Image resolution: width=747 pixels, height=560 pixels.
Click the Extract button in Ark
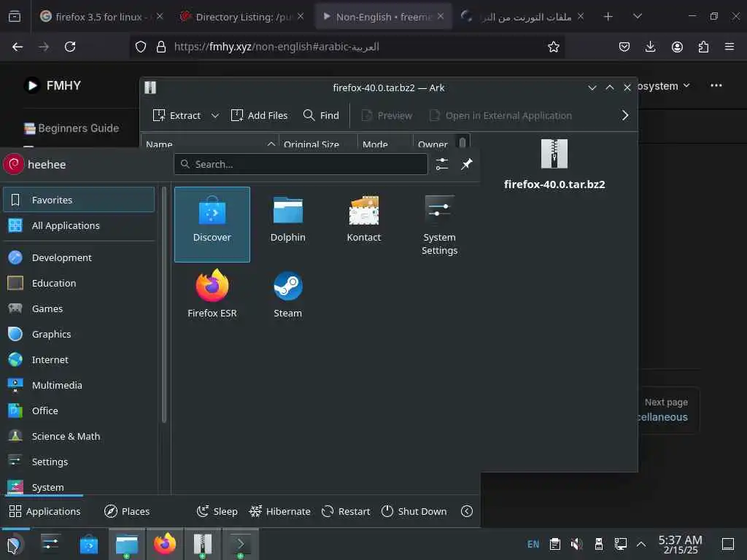point(177,115)
